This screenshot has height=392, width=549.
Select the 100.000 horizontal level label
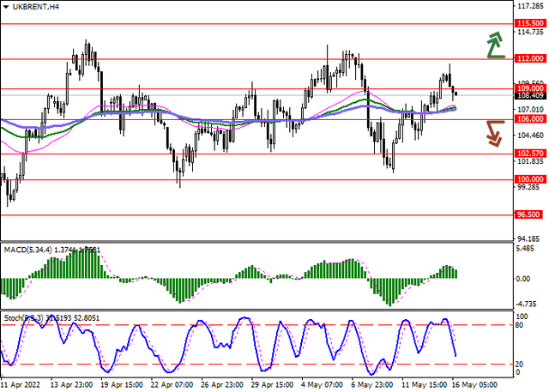click(x=530, y=179)
